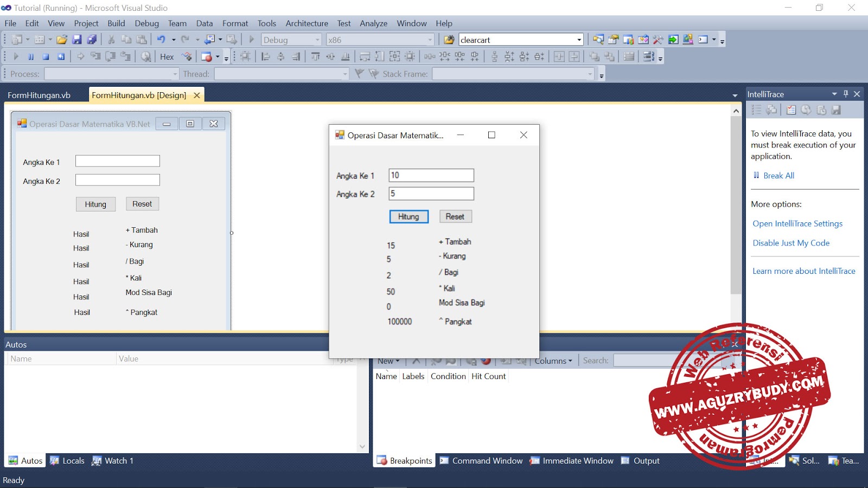
Task: Click the Align Tops layout icon
Action: click(x=315, y=56)
